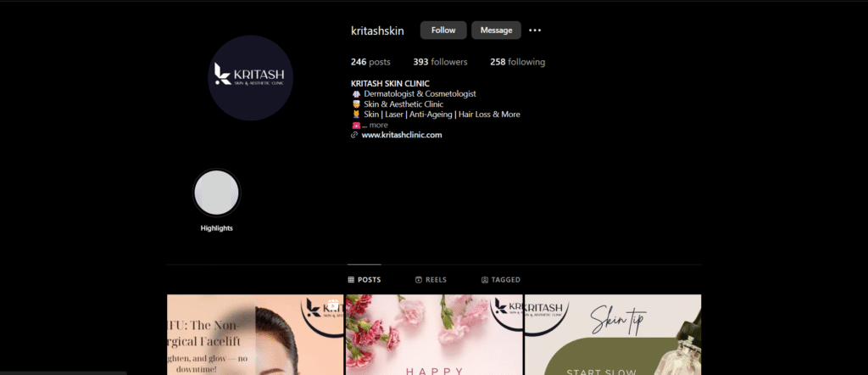Click the kritashskin username heading

pos(377,31)
